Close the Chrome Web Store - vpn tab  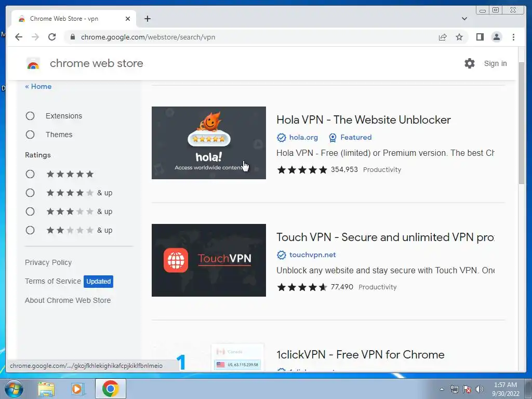(128, 19)
